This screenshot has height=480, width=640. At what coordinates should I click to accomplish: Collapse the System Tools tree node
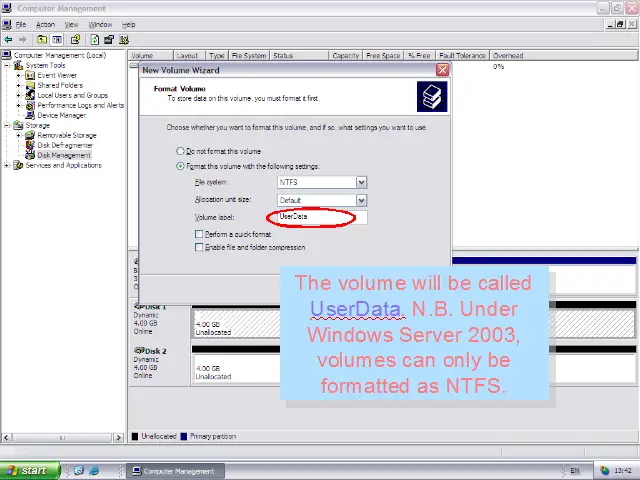click(x=7, y=65)
